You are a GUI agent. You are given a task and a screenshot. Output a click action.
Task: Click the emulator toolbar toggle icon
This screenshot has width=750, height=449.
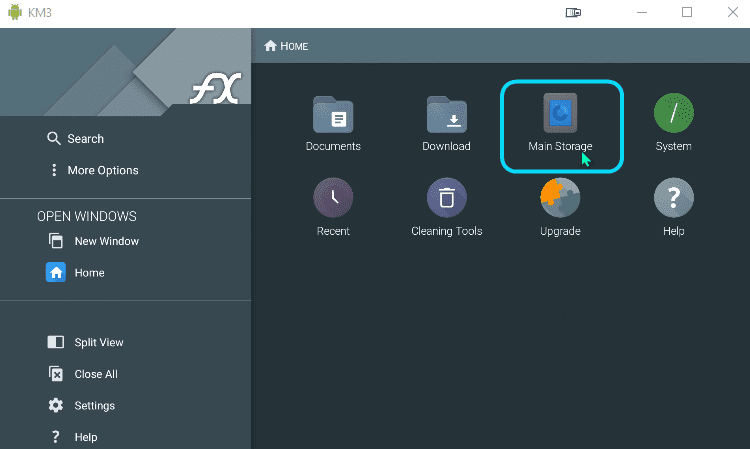pos(573,12)
